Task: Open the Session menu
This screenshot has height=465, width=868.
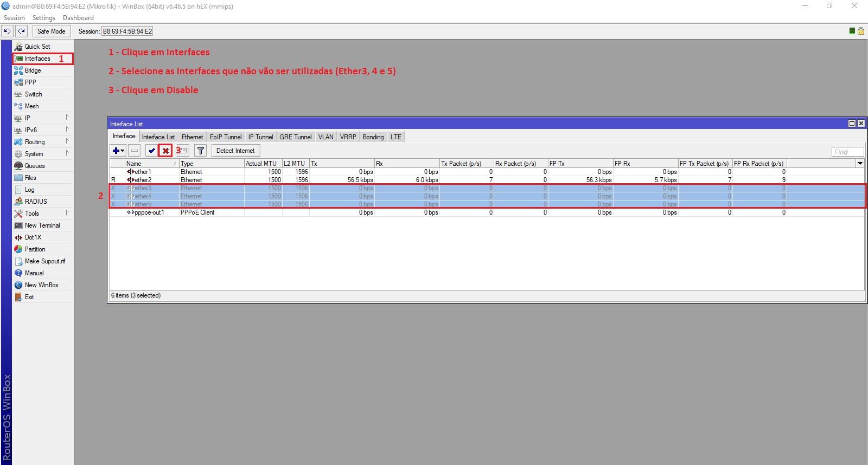Action: coord(14,18)
